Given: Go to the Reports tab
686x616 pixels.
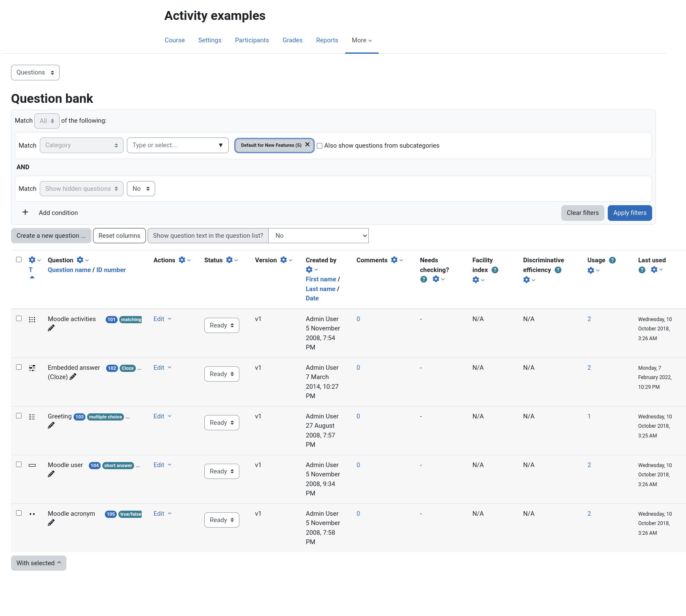Looking at the screenshot, I should [x=327, y=40].
